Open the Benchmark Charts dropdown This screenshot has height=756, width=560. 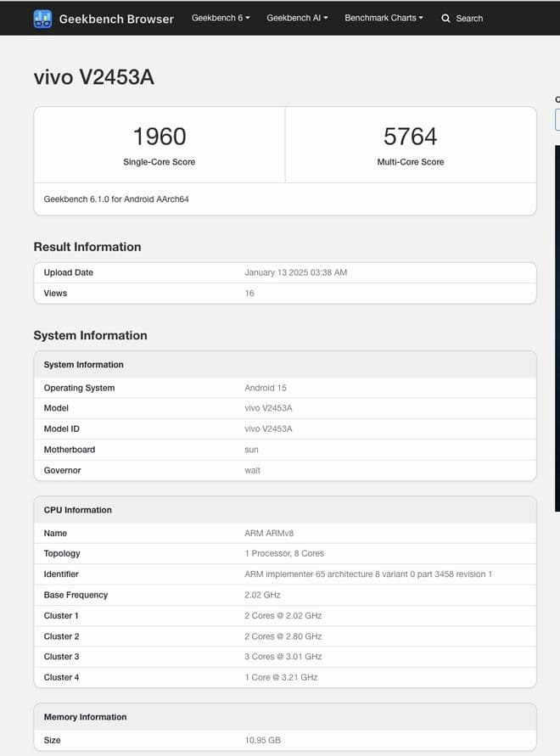click(384, 18)
